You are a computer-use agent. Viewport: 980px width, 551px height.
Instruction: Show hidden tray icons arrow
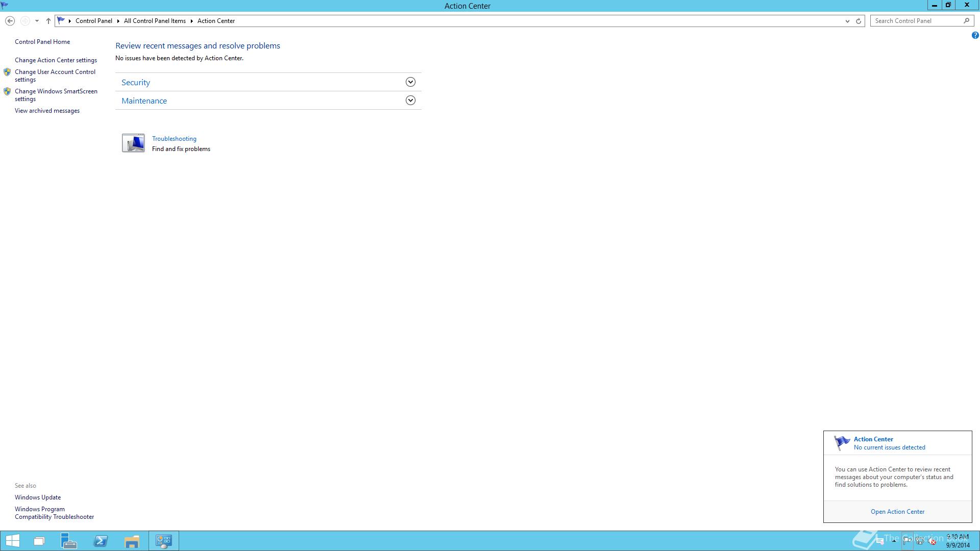click(894, 541)
